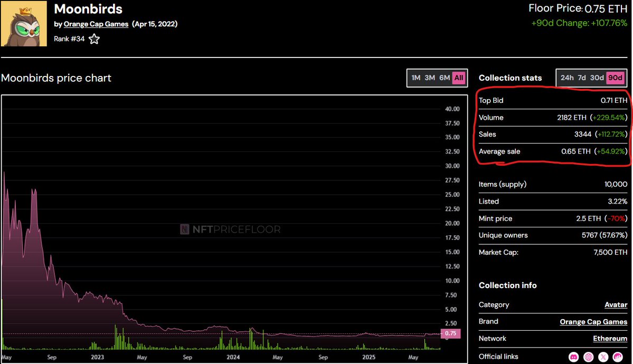Click the Moonbirds collection title
This screenshot has height=364, width=633.
pos(88,9)
